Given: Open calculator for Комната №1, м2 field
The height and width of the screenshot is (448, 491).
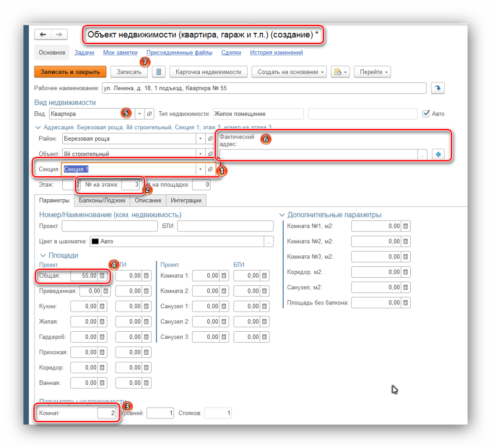Looking at the screenshot, I should click(405, 226).
